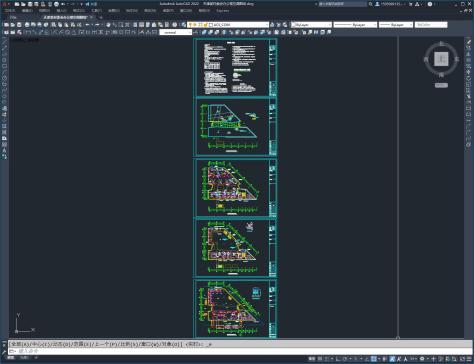The height and width of the screenshot is (364, 474).
Task: Open DesignCenter from the Standard toolbar
Action: tap(141, 25)
